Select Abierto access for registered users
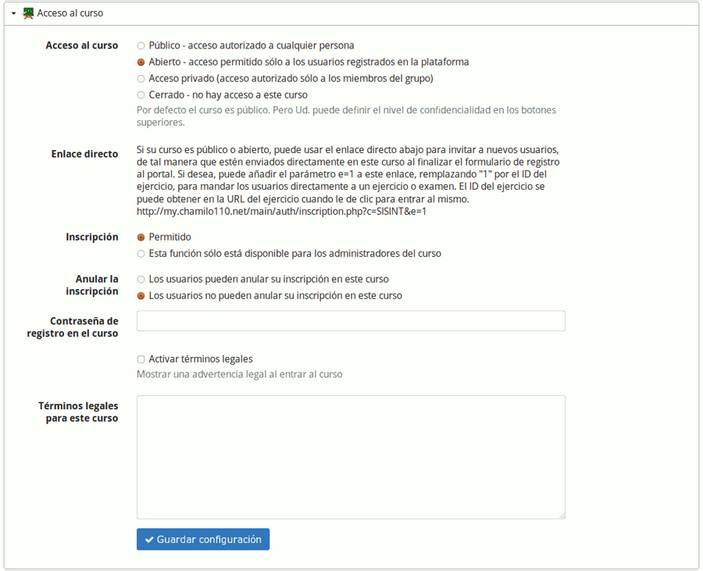Screen dimensions: 703x571 tap(141, 62)
